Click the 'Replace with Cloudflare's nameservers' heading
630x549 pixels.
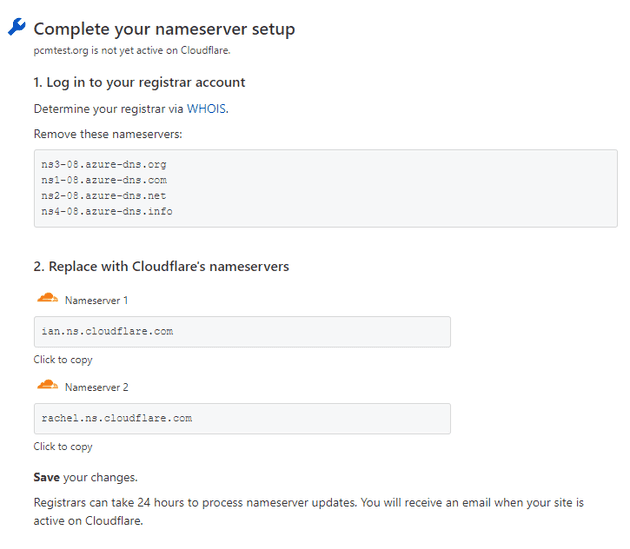tap(161, 266)
